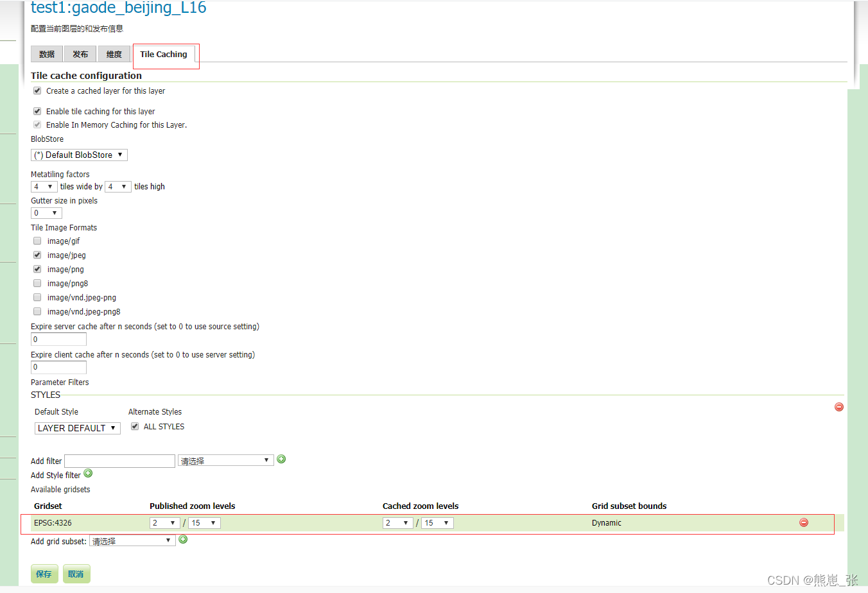Uncheck the image/png format checkbox

point(37,269)
